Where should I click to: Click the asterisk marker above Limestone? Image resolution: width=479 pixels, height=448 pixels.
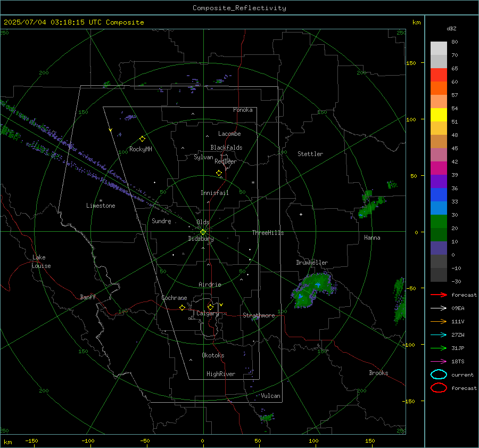click(101, 201)
